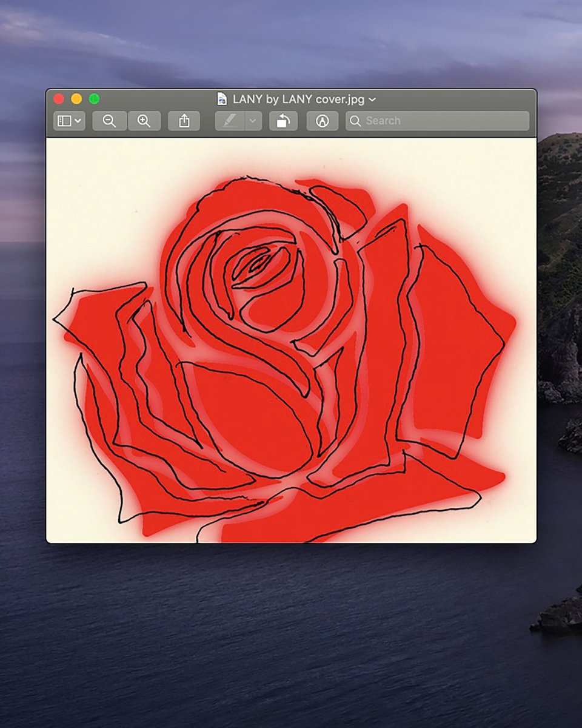Select the highlight pen tool

pyautogui.click(x=230, y=121)
